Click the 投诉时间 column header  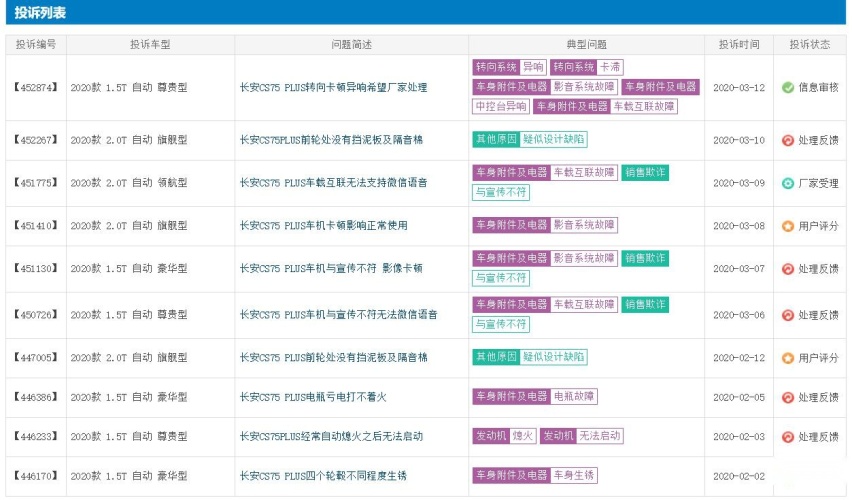[738, 45]
